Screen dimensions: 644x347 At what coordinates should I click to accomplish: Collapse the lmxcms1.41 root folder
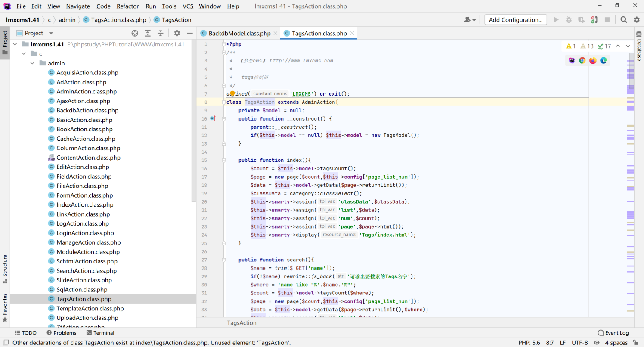pyautogui.click(x=15, y=44)
